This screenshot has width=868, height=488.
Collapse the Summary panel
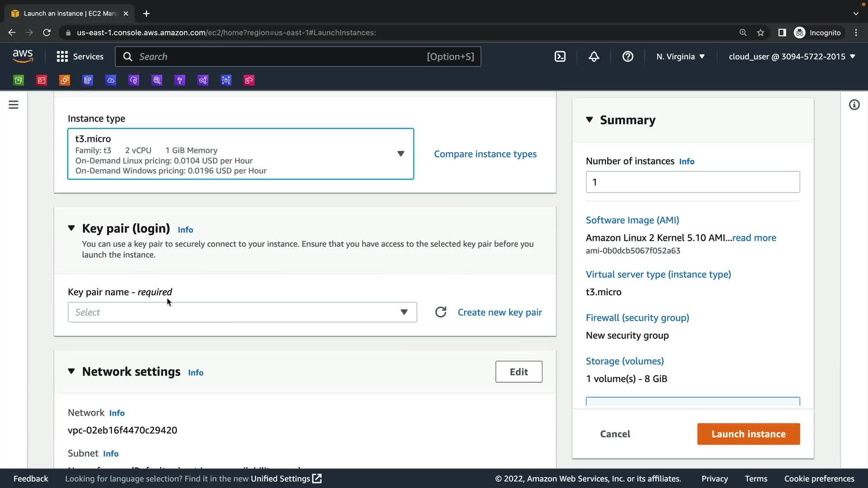coord(589,120)
